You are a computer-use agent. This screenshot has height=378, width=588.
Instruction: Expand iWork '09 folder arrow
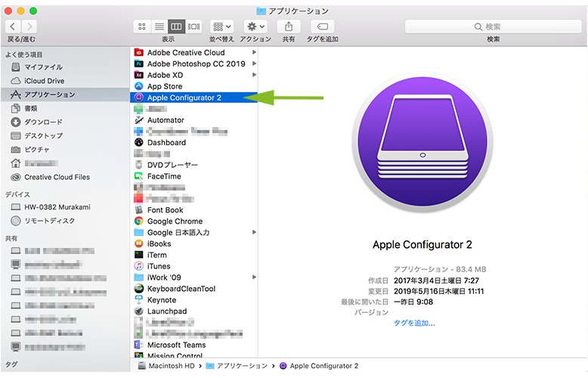pyautogui.click(x=254, y=277)
